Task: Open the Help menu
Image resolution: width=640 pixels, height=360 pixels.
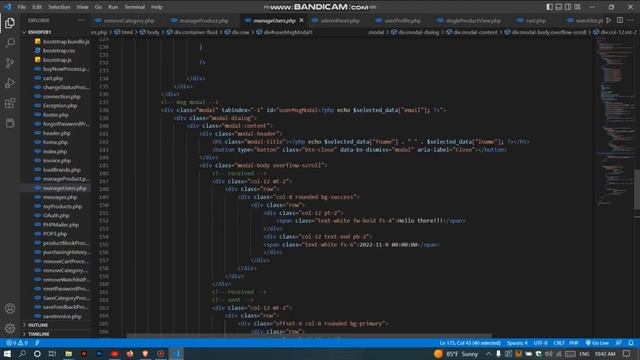Action: point(156,7)
